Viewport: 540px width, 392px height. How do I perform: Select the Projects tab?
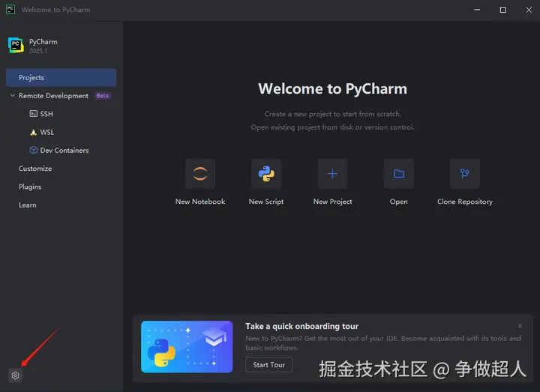[61, 77]
